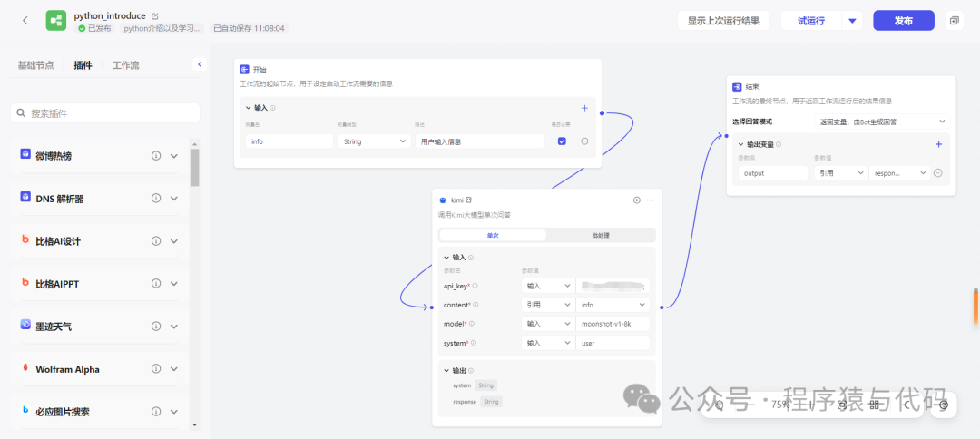Go back using the top-left arrow

point(25,21)
